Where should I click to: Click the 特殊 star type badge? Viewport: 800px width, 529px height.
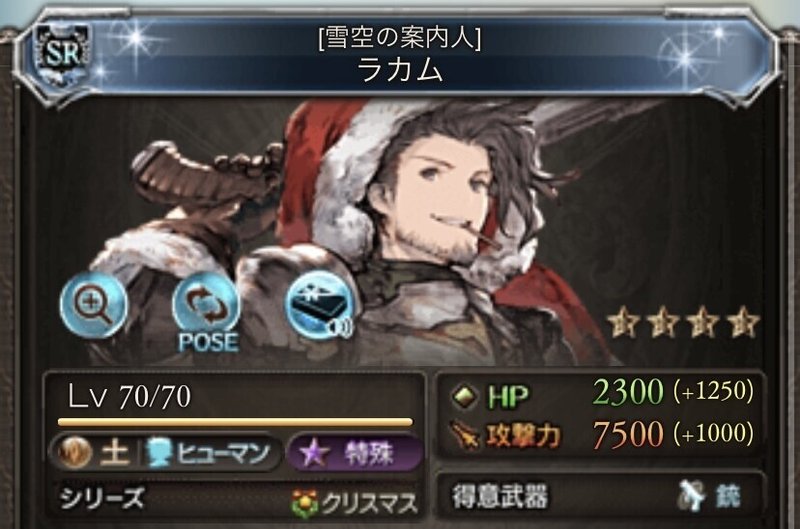(355, 453)
